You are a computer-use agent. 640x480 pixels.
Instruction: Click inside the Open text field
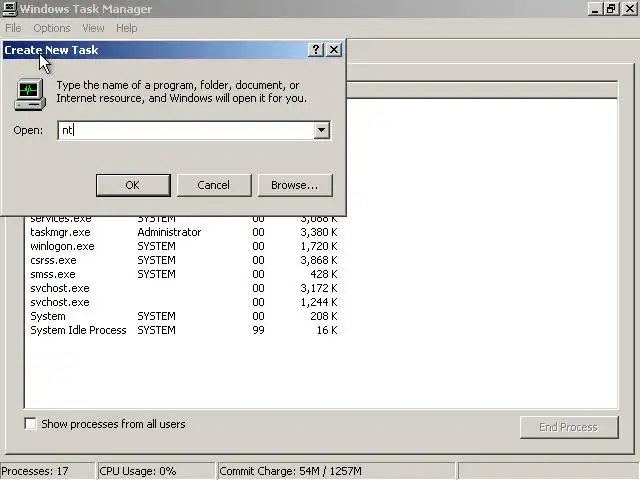click(187, 130)
